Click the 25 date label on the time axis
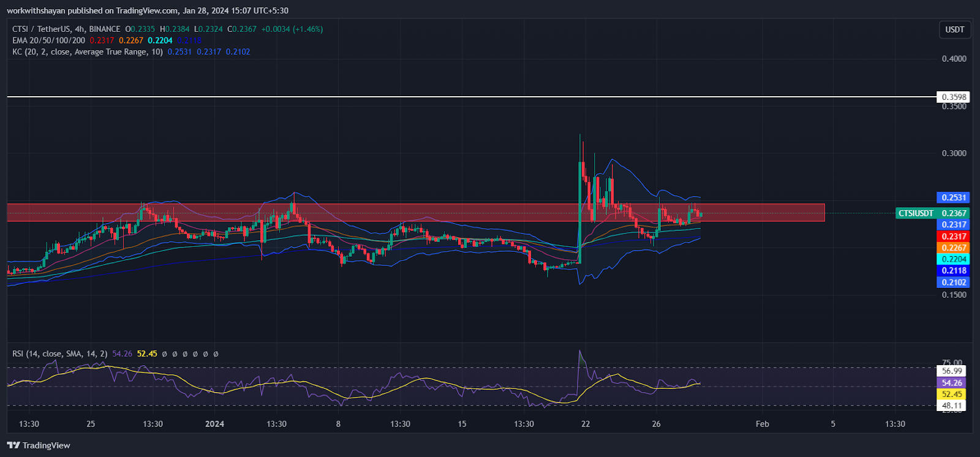Viewport: 980px width, 457px height. (x=91, y=424)
